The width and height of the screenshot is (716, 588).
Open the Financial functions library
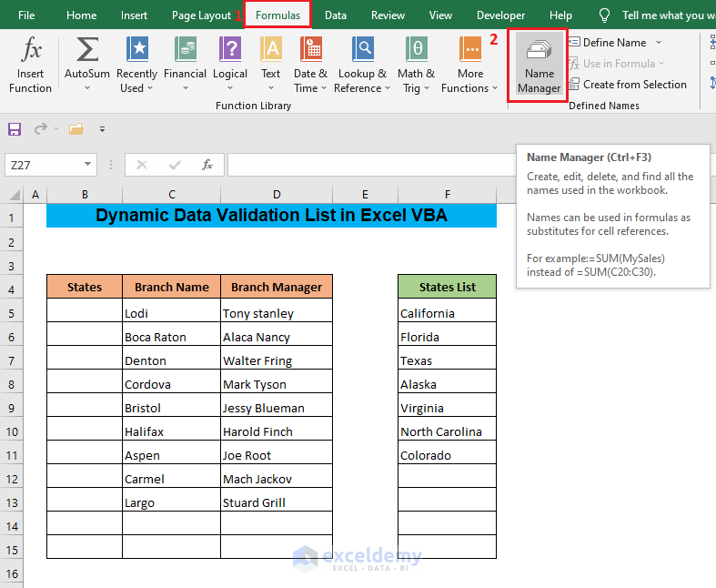pos(185,64)
